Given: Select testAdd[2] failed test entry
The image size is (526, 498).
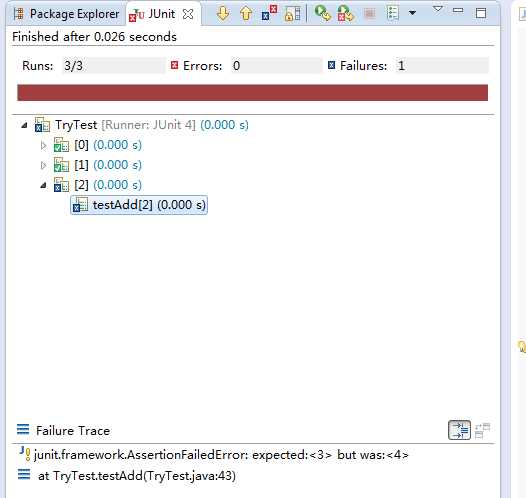Looking at the screenshot, I should pos(139,205).
